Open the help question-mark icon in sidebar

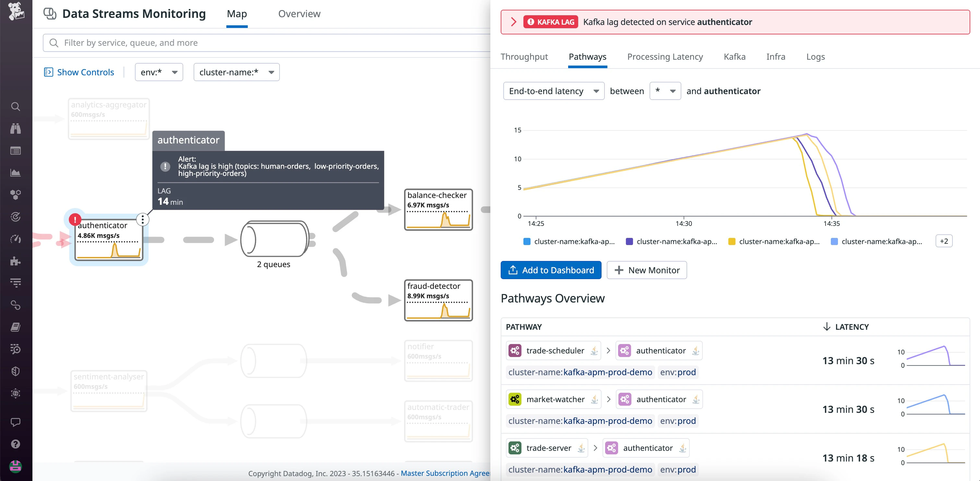[x=16, y=444]
